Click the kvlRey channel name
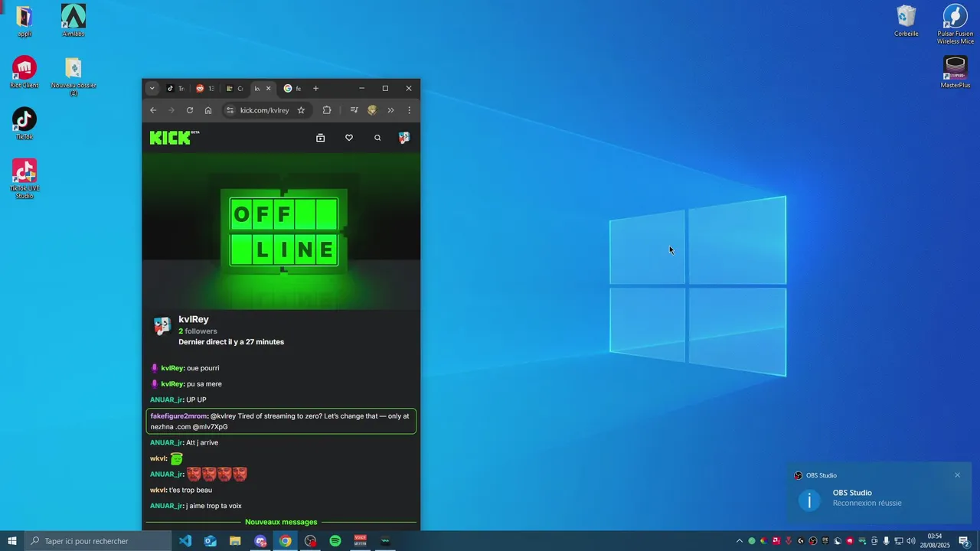Viewport: 980px width, 551px height. pyautogui.click(x=194, y=319)
